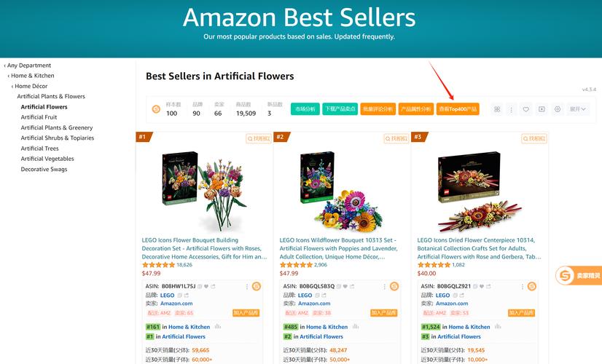
Task: Copy ASIN B08HW1L75J using the copy icon
Action: [x=200, y=286]
